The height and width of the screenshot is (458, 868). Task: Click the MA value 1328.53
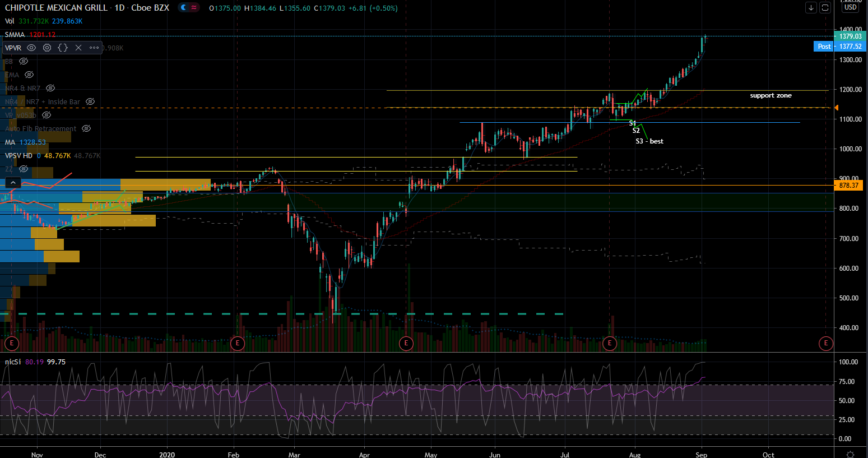pos(33,142)
